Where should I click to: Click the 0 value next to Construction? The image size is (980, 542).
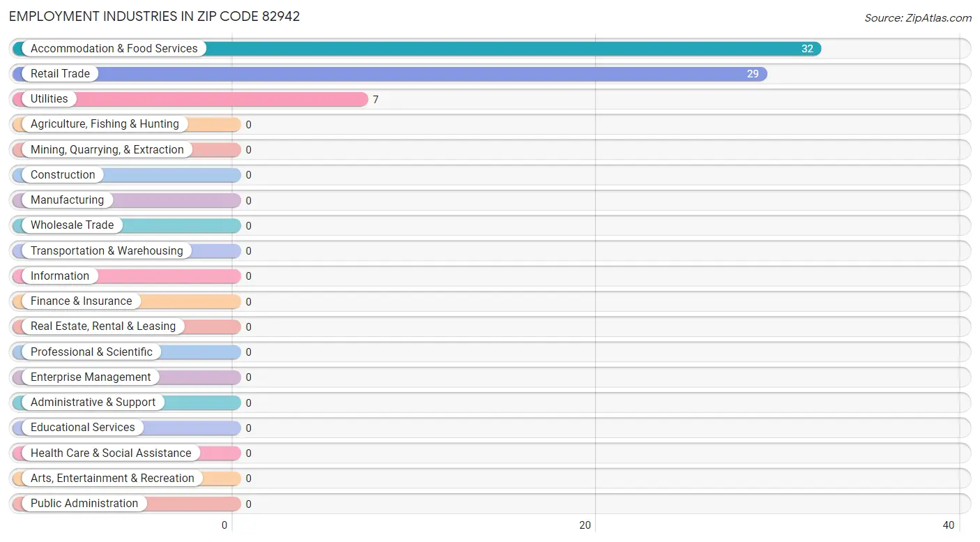[248, 175]
